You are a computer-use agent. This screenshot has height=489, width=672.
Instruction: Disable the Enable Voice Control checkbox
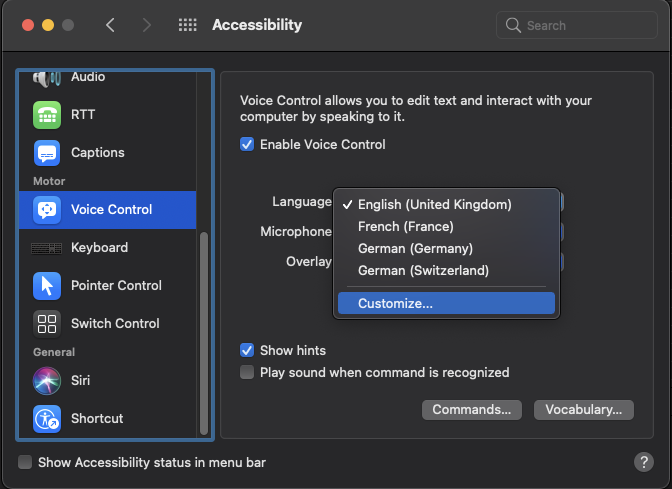click(247, 144)
